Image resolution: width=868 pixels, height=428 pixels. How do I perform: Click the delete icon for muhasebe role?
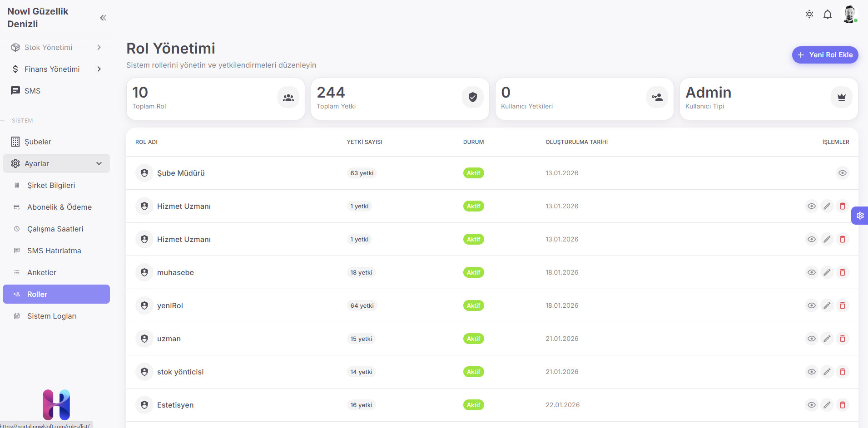coord(843,272)
